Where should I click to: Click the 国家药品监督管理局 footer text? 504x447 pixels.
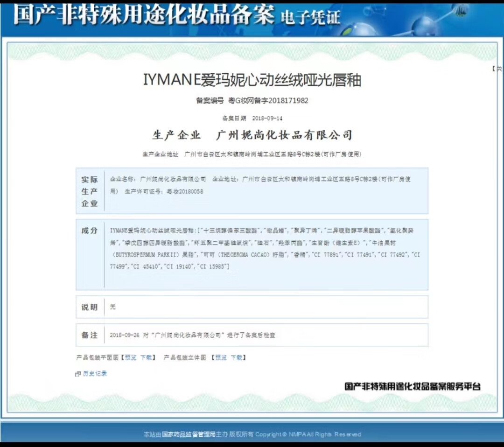(x=189, y=434)
